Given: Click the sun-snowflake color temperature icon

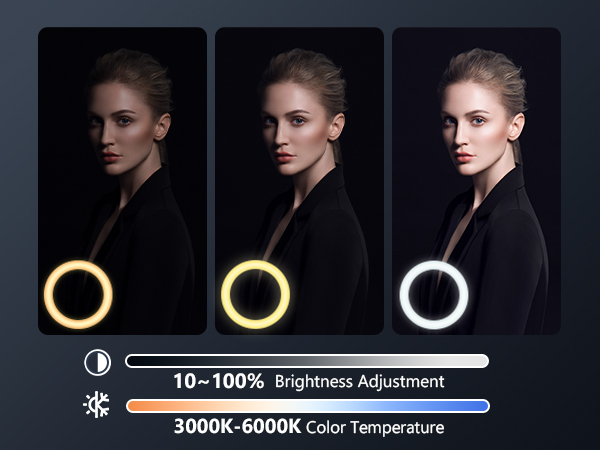Looking at the screenshot, I should (96, 404).
